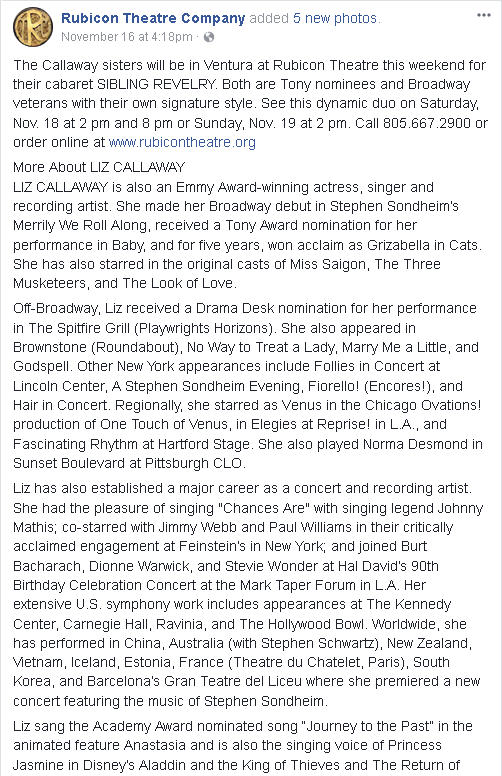This screenshot has width=502, height=776.
Task: Visit the www.rubicontheatre.org link
Action: (x=182, y=142)
